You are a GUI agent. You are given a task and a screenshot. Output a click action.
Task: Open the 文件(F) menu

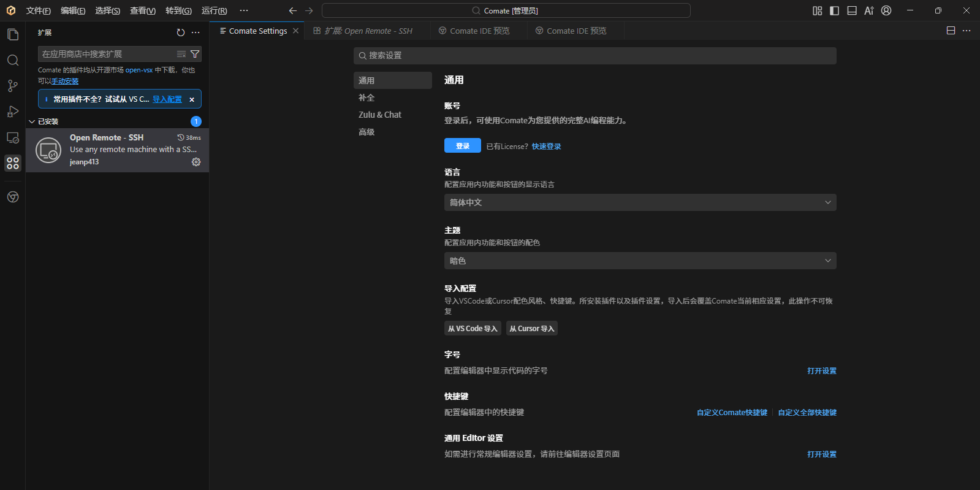pyautogui.click(x=38, y=10)
